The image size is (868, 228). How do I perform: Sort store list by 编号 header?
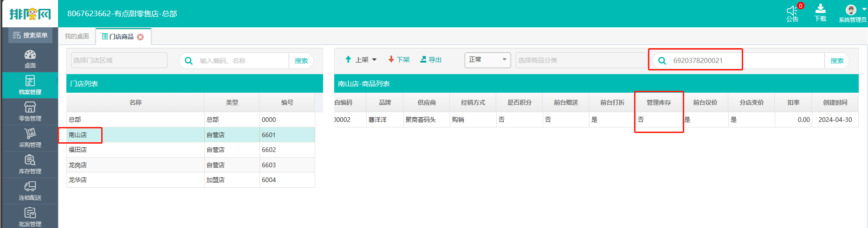(287, 102)
